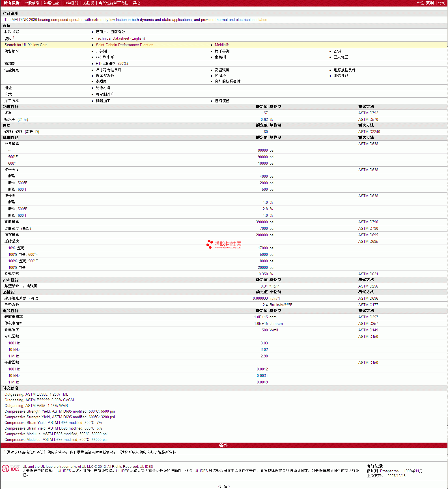Click the 弯曲模量 value 390000
Screen dimensions: 448x489
tap(262, 222)
